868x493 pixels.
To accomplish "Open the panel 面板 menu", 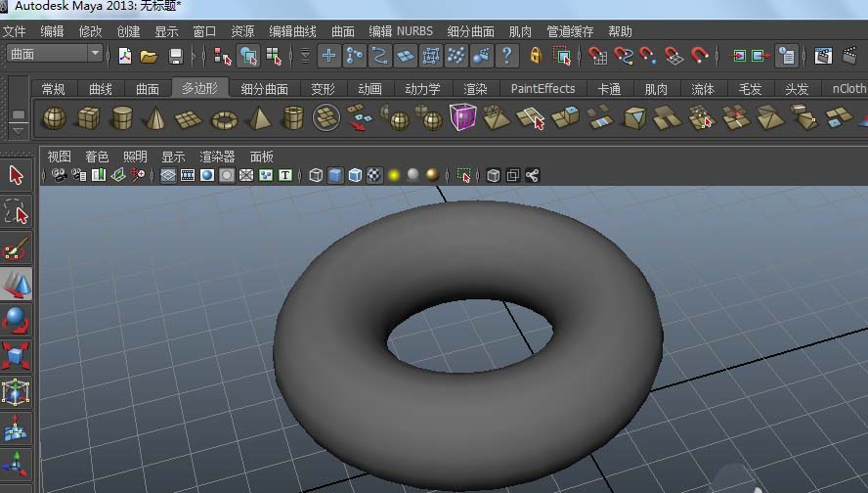I will pyautogui.click(x=261, y=157).
